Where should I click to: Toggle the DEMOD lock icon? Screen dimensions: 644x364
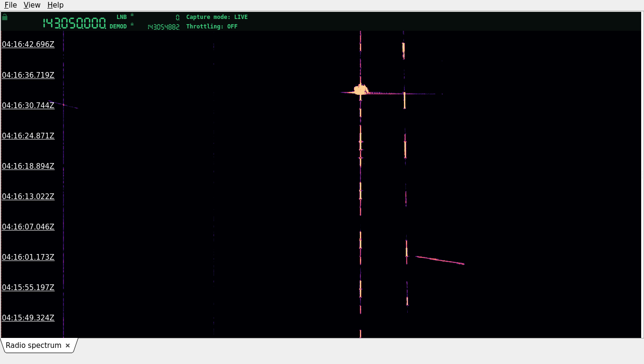click(132, 24)
